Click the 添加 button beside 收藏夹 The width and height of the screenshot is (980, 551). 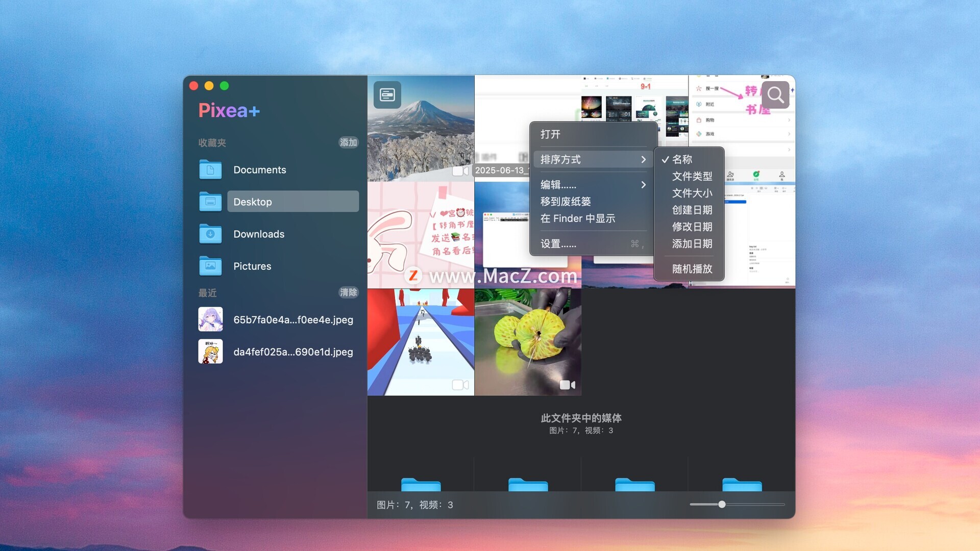349,142
